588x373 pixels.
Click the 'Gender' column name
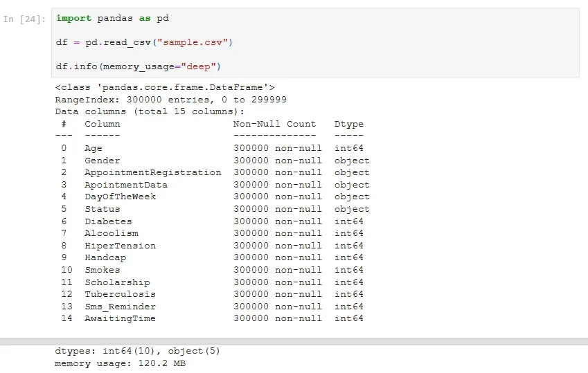pyautogui.click(x=103, y=161)
